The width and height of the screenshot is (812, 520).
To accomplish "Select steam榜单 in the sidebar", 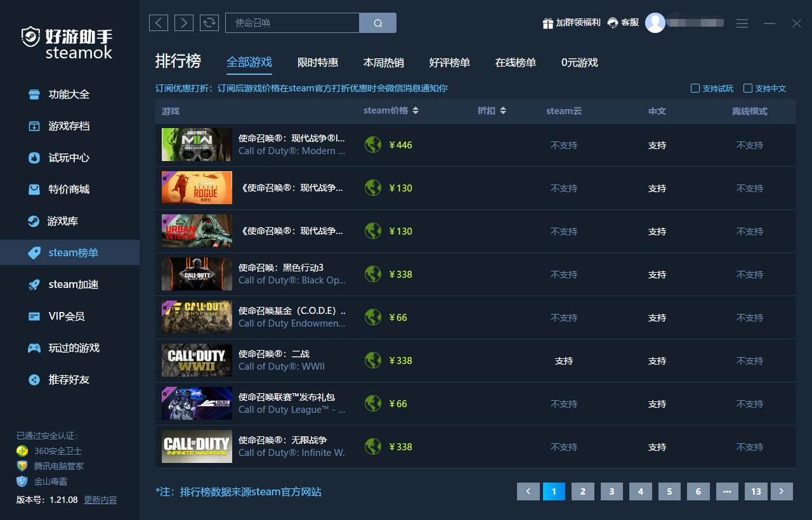I will 70,252.
